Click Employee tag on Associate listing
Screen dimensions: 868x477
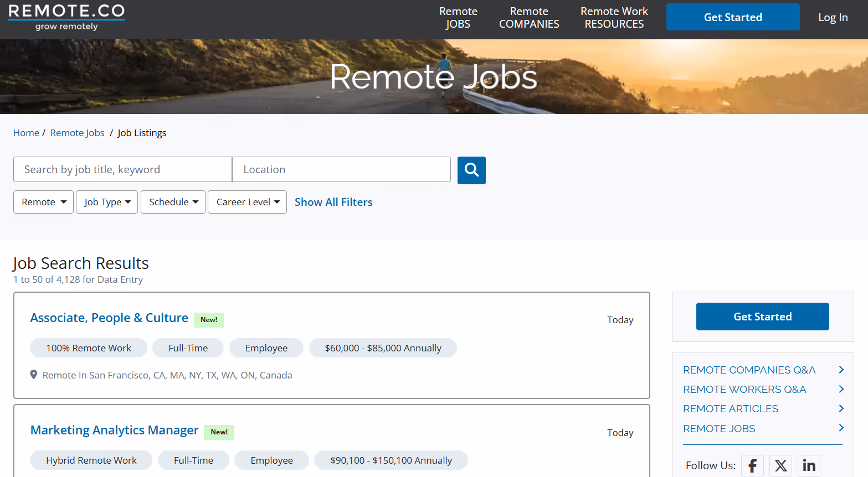click(266, 348)
